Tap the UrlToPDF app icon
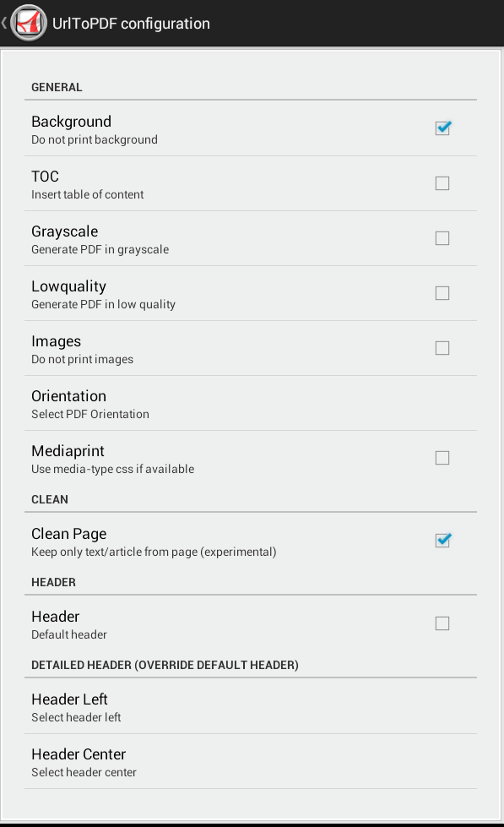Image resolution: width=504 pixels, height=827 pixels. coord(29,23)
